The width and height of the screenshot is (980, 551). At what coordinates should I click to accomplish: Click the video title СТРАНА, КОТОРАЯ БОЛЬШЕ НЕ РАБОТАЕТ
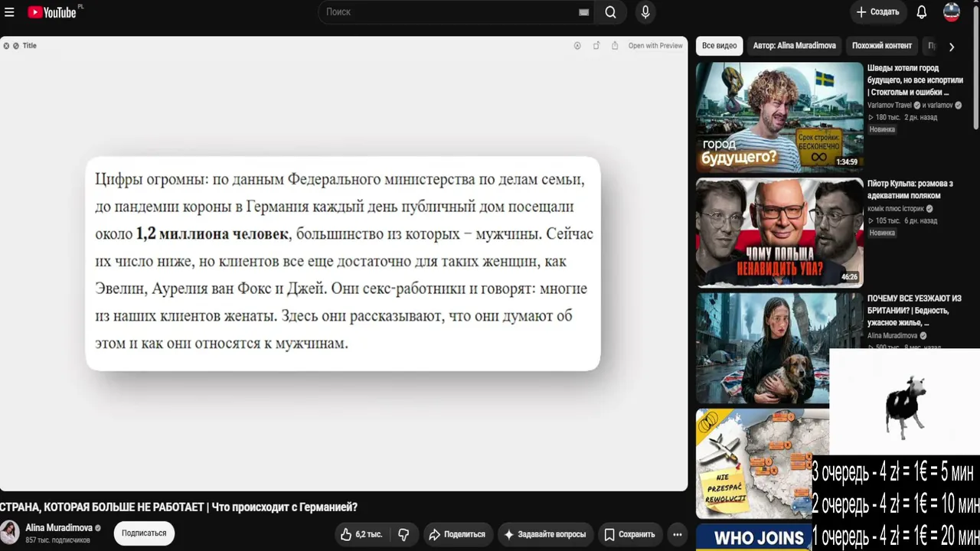(x=178, y=507)
